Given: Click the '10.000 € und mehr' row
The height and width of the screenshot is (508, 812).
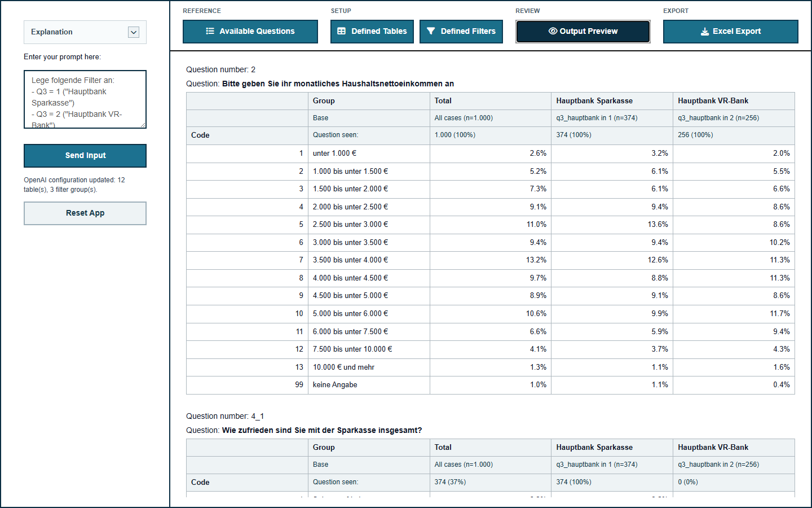Looking at the screenshot, I should [x=490, y=367].
